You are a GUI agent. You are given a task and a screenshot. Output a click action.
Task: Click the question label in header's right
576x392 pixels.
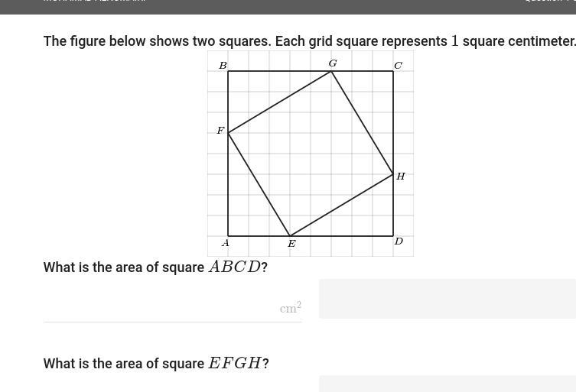pyautogui.click(x=550, y=1)
